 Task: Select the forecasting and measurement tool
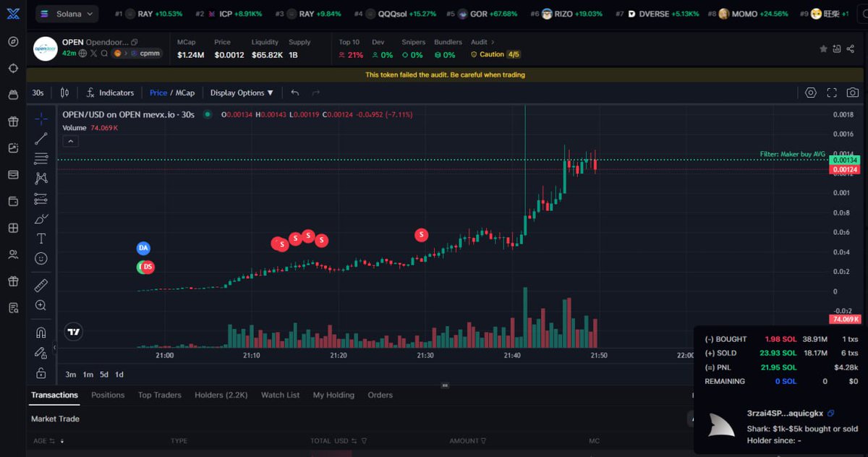pyautogui.click(x=41, y=199)
